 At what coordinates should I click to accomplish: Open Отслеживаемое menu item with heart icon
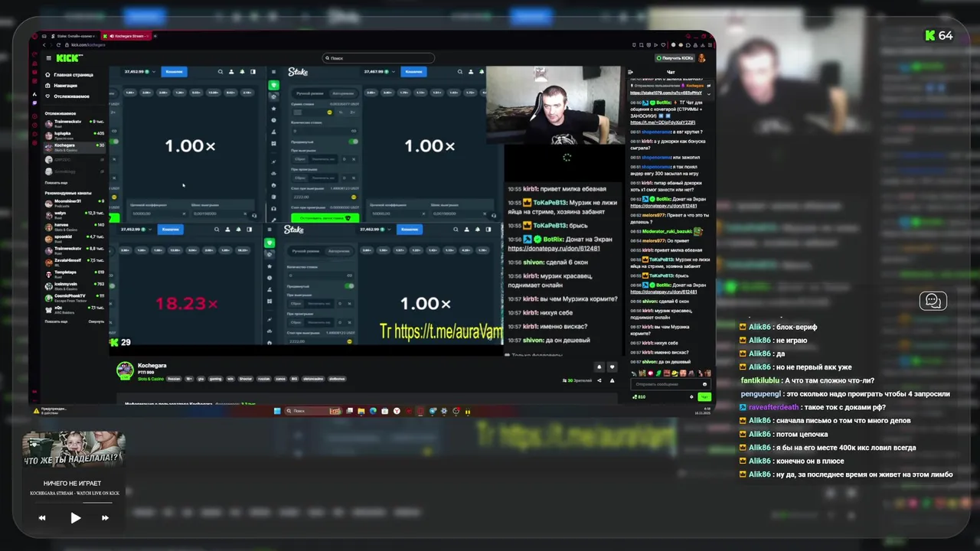tap(67, 96)
